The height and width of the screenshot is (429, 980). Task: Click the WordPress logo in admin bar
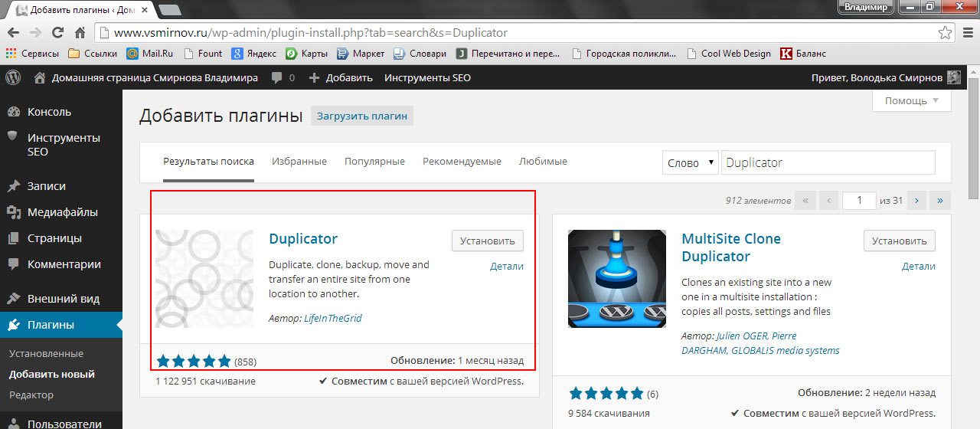point(13,77)
